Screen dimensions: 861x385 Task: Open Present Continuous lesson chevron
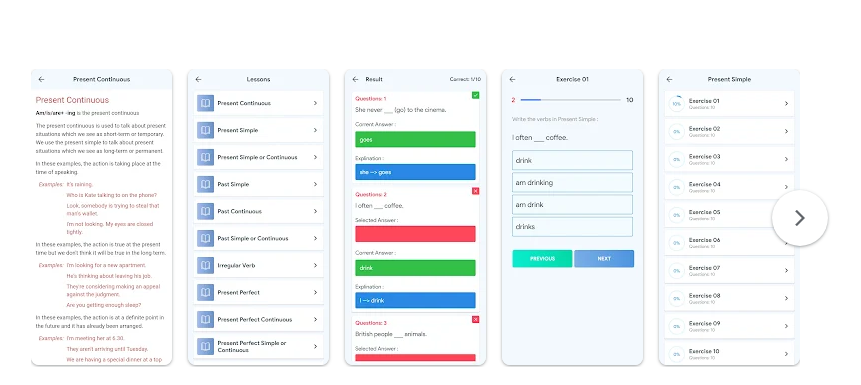[x=315, y=103]
